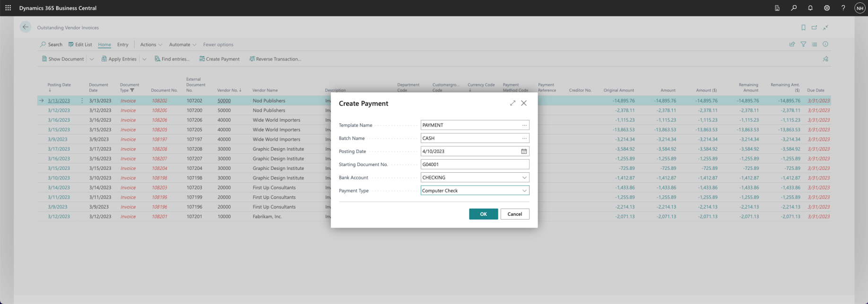This screenshot has height=304, width=868.
Task: Open Posting Date calendar picker
Action: (524, 152)
